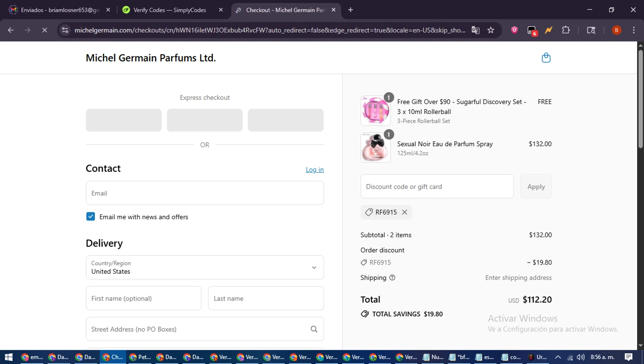
Task: Click the page vertical scrollbar thumb
Action: (x=640, y=99)
